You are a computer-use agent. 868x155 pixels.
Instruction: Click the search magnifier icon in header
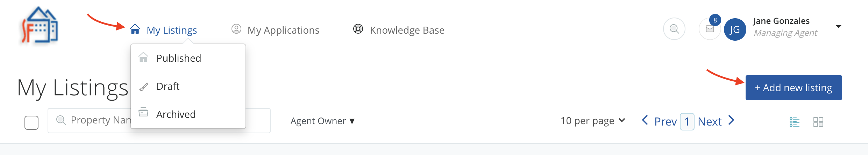click(674, 29)
